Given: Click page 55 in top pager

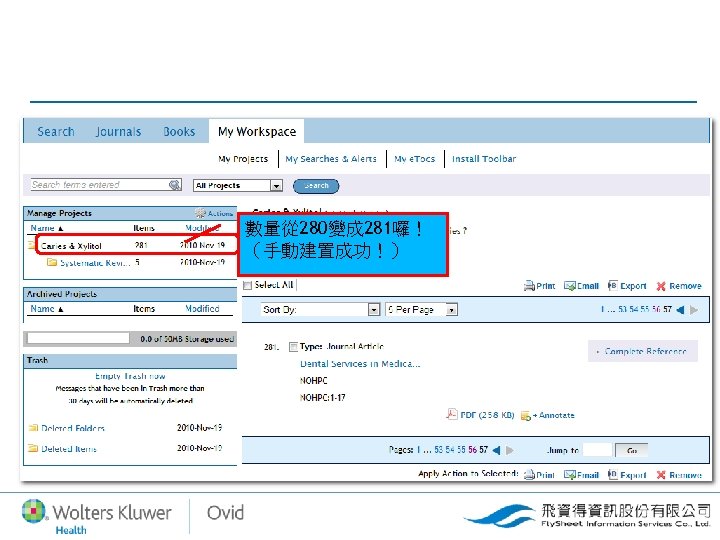Looking at the screenshot, I should coord(645,309).
